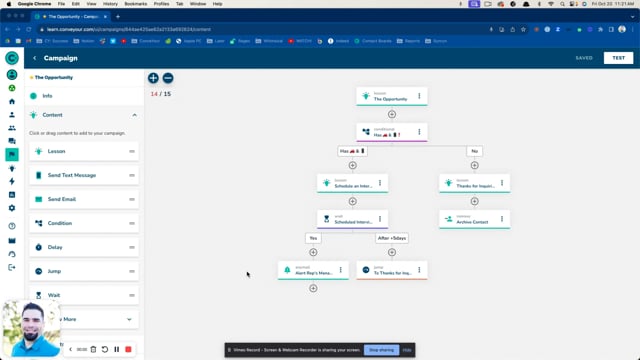Open the highlighted Campaigns flag sidebar icon
Screen dimensions: 640x360
[x=12, y=154]
